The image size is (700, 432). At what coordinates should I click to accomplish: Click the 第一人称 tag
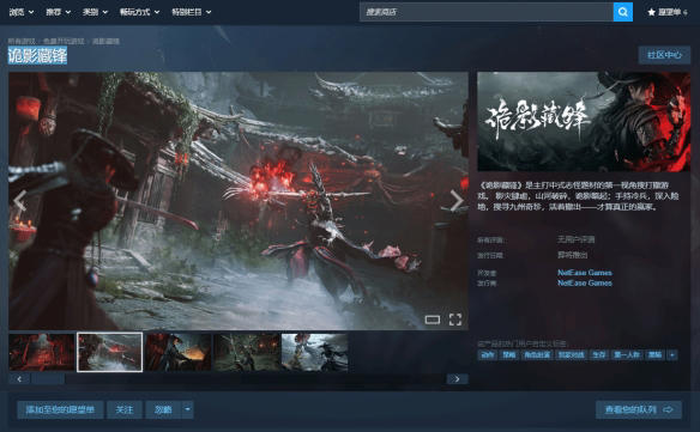pyautogui.click(x=627, y=355)
